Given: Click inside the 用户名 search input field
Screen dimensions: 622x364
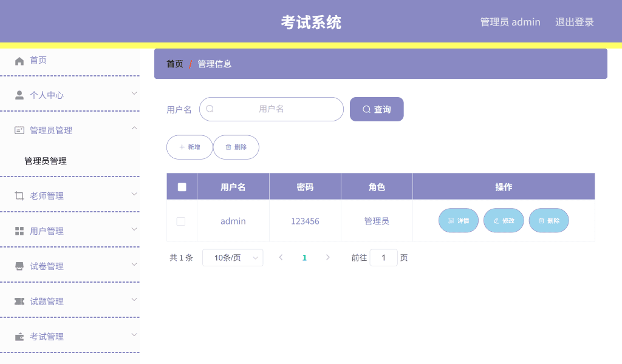Looking at the screenshot, I should pyautogui.click(x=272, y=109).
